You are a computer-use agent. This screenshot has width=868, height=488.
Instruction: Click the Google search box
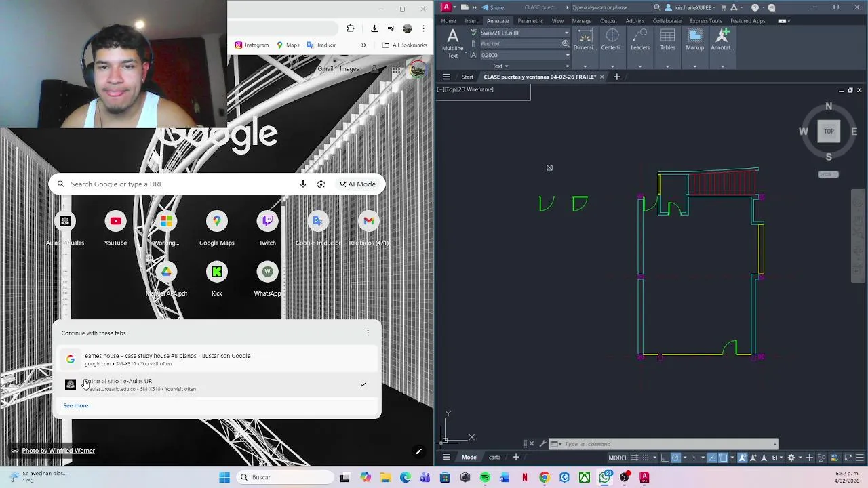click(217, 184)
